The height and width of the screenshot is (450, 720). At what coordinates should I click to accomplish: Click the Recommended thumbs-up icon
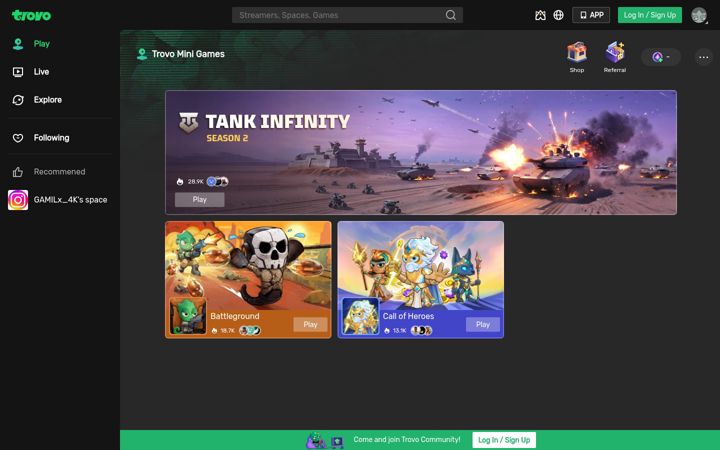[x=18, y=172]
